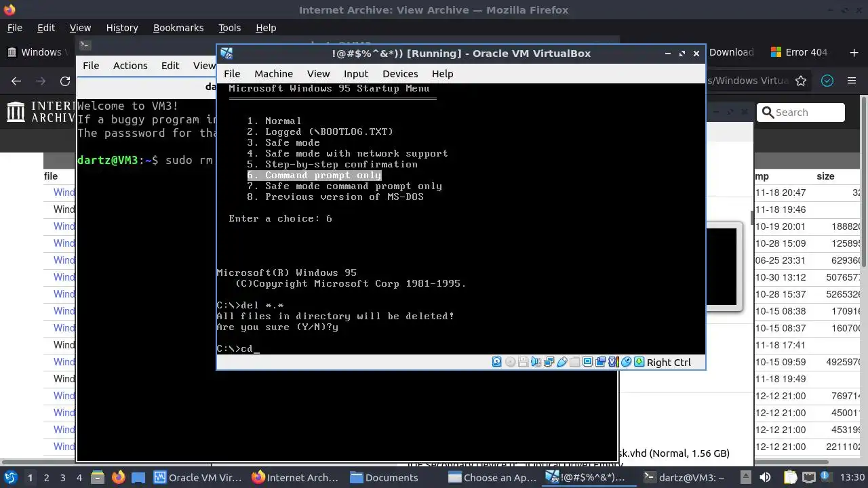868x488 pixels.
Task: Click show desktop icon in taskbar
Action: (138, 478)
